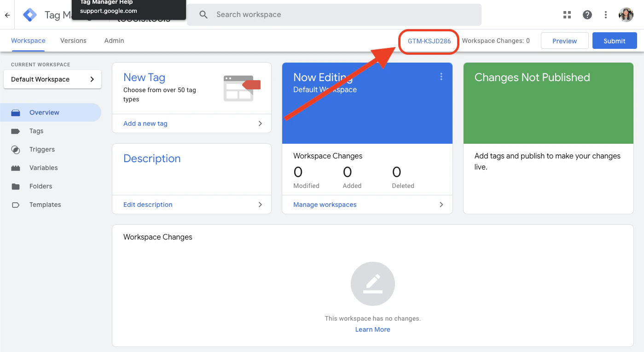Expand the Manage workspaces chevron
The width and height of the screenshot is (644, 352).
[x=441, y=205]
